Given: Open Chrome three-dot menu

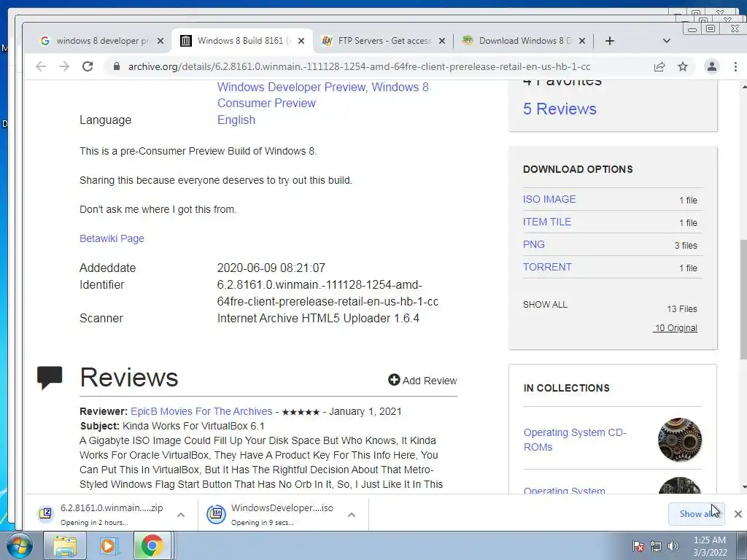Looking at the screenshot, I should click(x=735, y=66).
